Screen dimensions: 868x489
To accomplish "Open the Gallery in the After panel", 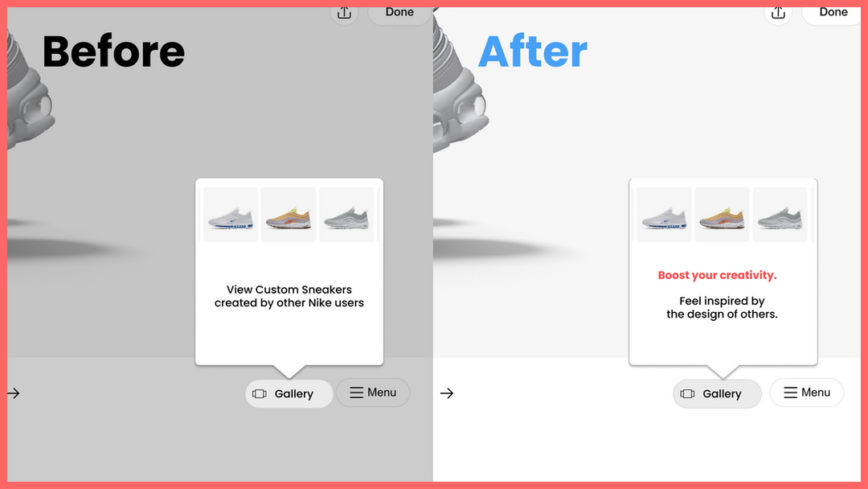I will coord(717,394).
